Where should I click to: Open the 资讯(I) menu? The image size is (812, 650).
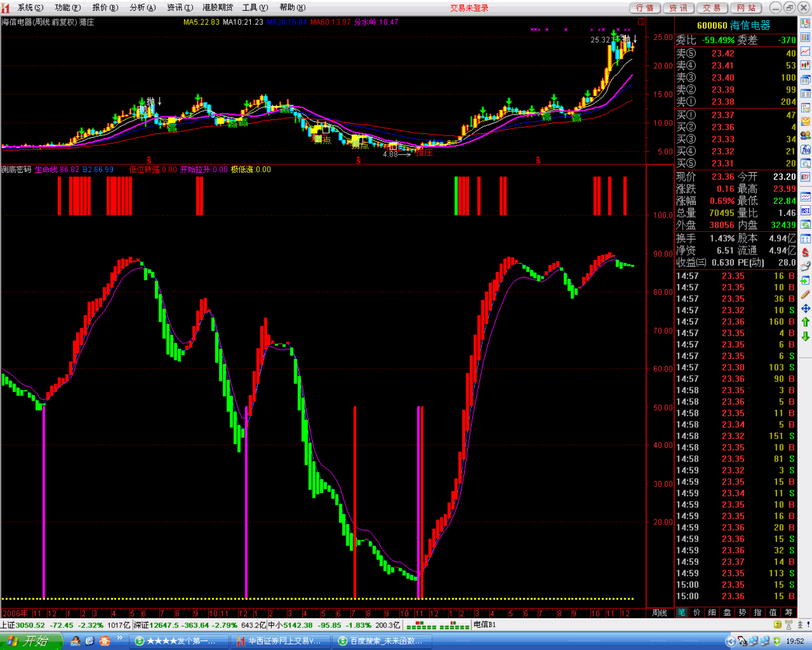click(180, 8)
